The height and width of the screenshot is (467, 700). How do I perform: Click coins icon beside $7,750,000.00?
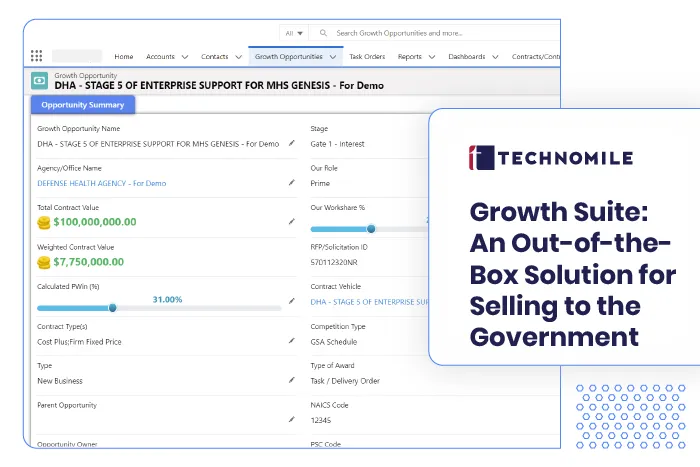(x=44, y=262)
